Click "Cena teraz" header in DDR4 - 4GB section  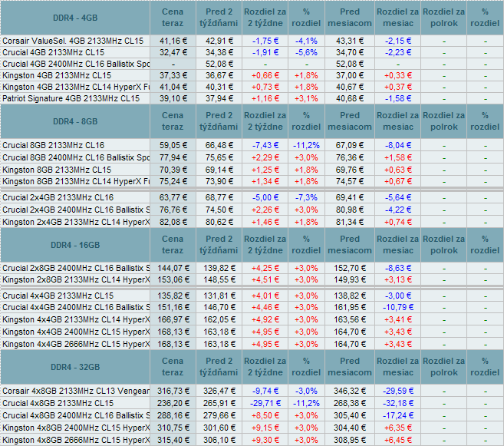(x=173, y=18)
